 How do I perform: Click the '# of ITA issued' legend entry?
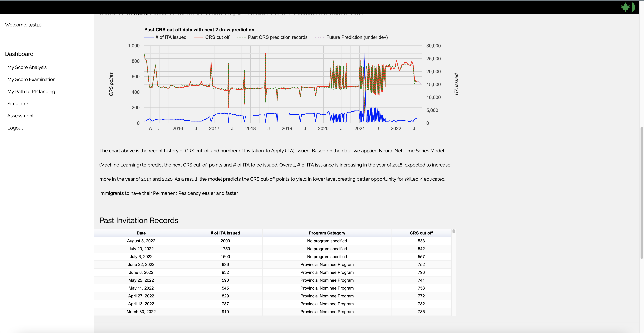tap(171, 37)
